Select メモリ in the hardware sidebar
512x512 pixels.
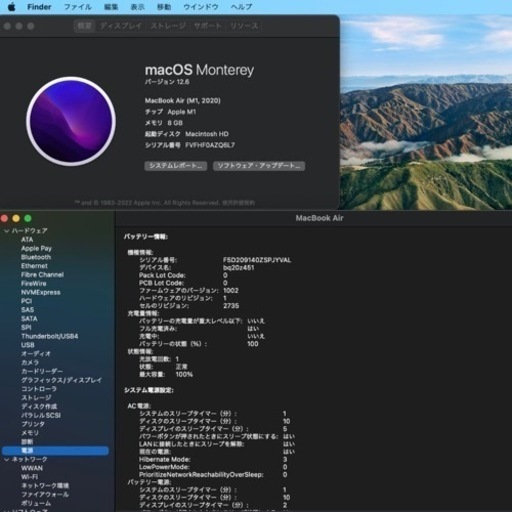click(x=30, y=433)
